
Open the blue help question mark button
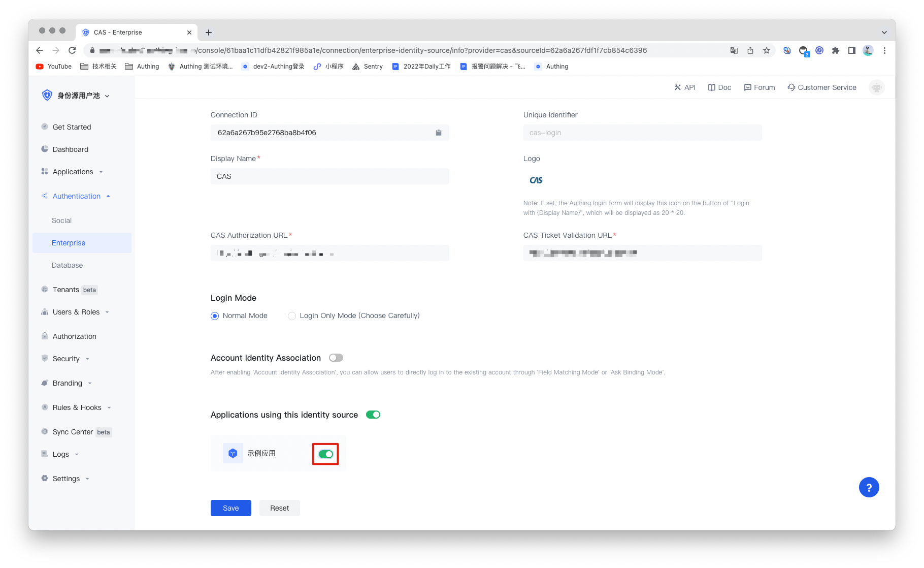tap(869, 488)
